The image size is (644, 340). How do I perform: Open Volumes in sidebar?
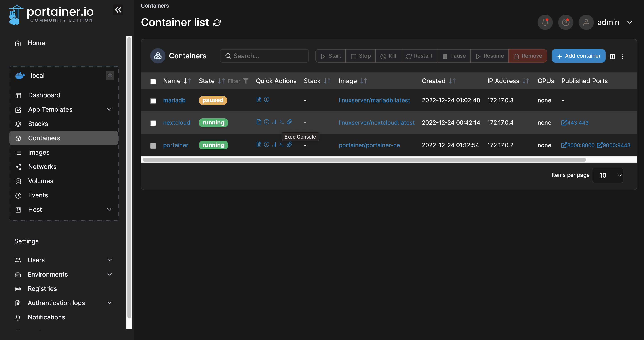tap(40, 181)
